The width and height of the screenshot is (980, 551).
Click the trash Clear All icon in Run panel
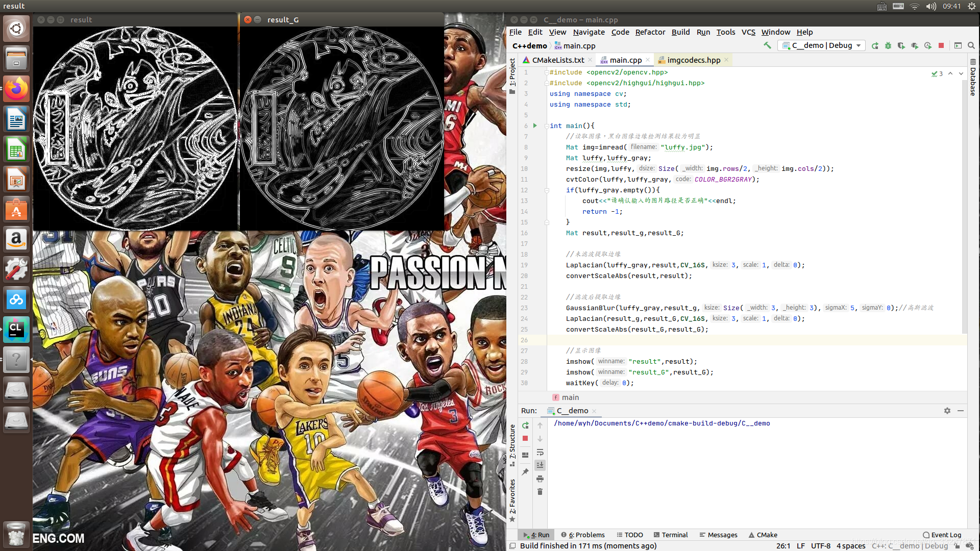pyautogui.click(x=540, y=492)
